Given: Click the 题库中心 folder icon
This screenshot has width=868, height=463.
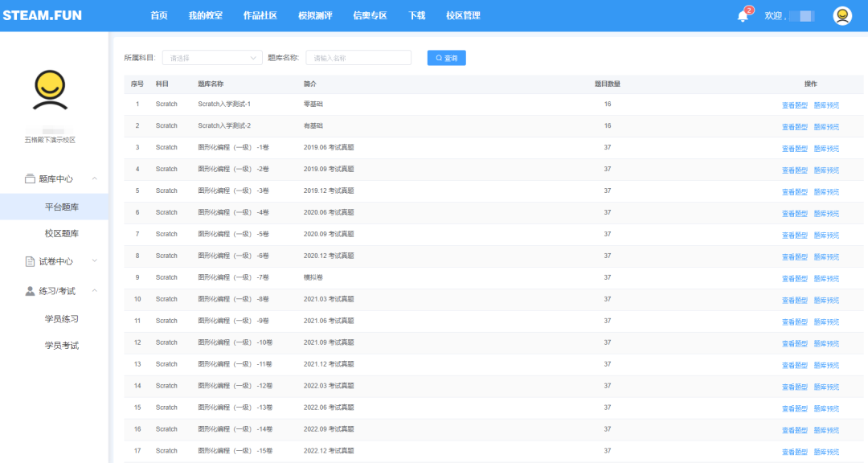Looking at the screenshot, I should [x=30, y=178].
